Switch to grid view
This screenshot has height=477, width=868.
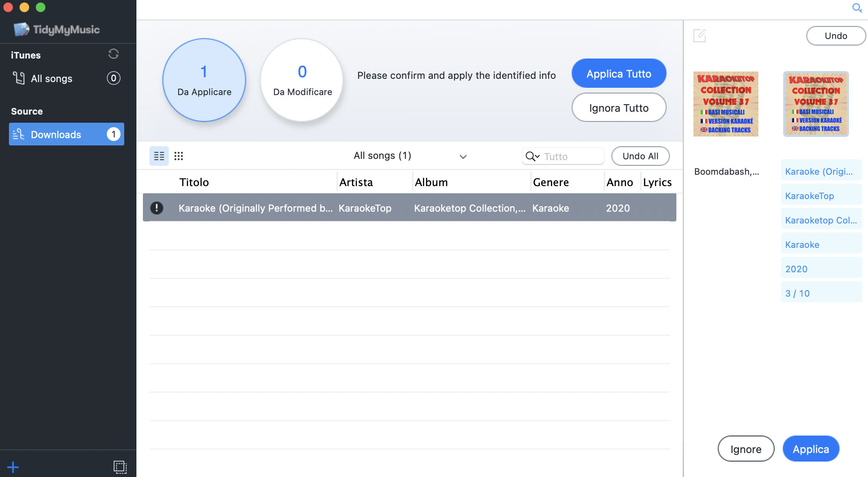(179, 156)
